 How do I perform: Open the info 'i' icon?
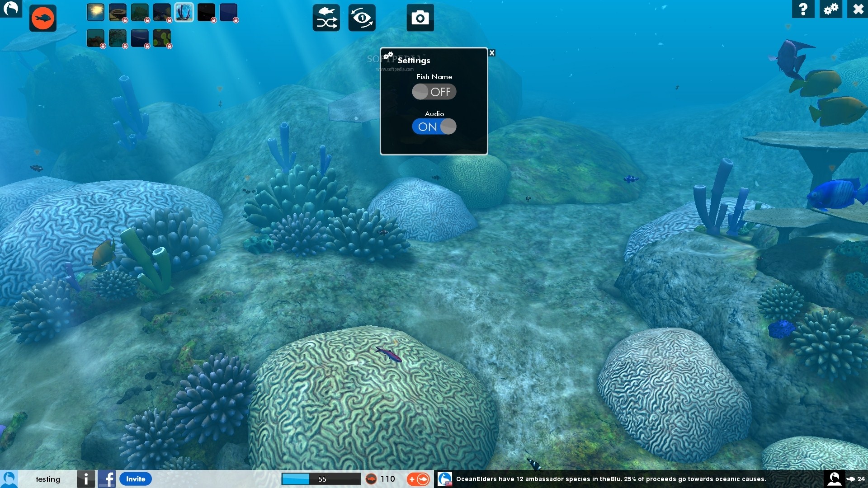(x=86, y=479)
